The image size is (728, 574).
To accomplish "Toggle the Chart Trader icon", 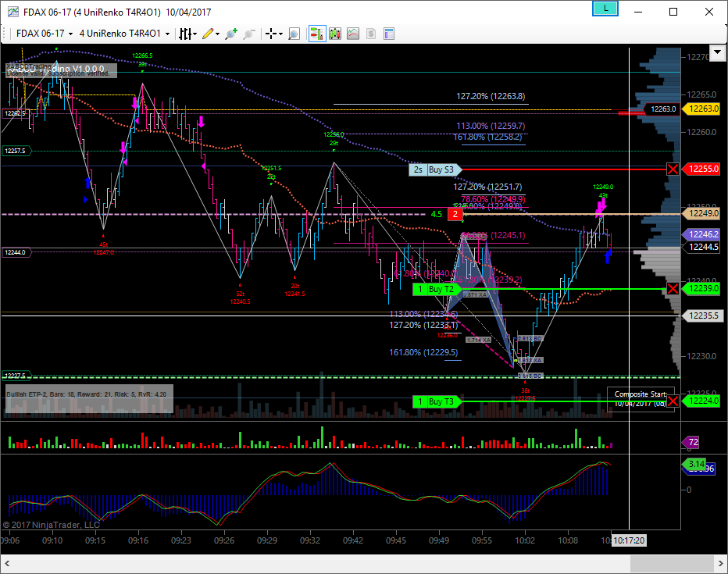I will tap(317, 34).
